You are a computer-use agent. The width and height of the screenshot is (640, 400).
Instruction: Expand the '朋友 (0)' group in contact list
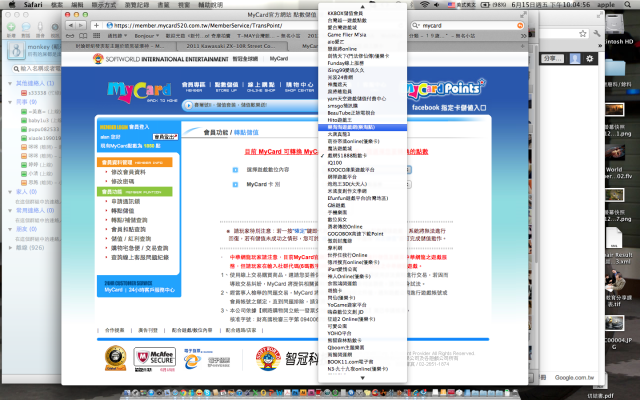click(x=10, y=229)
